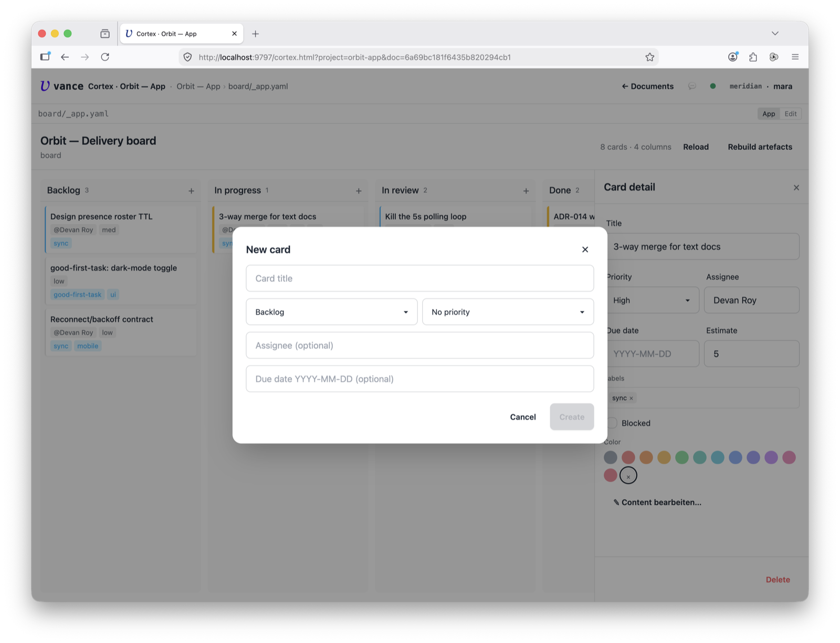Click the Create button
Screen dimensions: 840x643
(572, 417)
